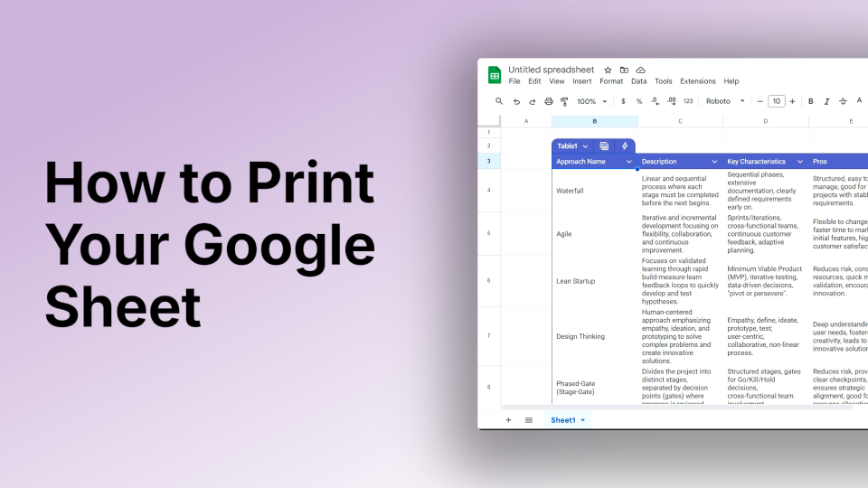Click the Agile cell
Screen dimensions: 868x488
[595, 233]
